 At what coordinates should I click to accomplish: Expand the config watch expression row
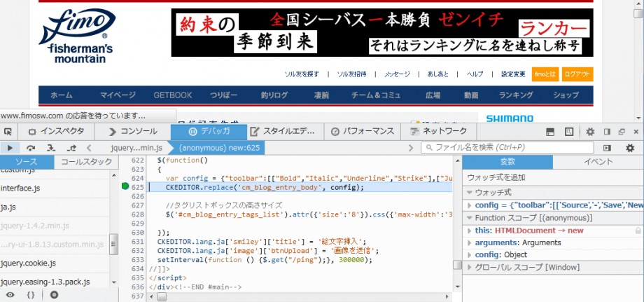[x=470, y=205]
